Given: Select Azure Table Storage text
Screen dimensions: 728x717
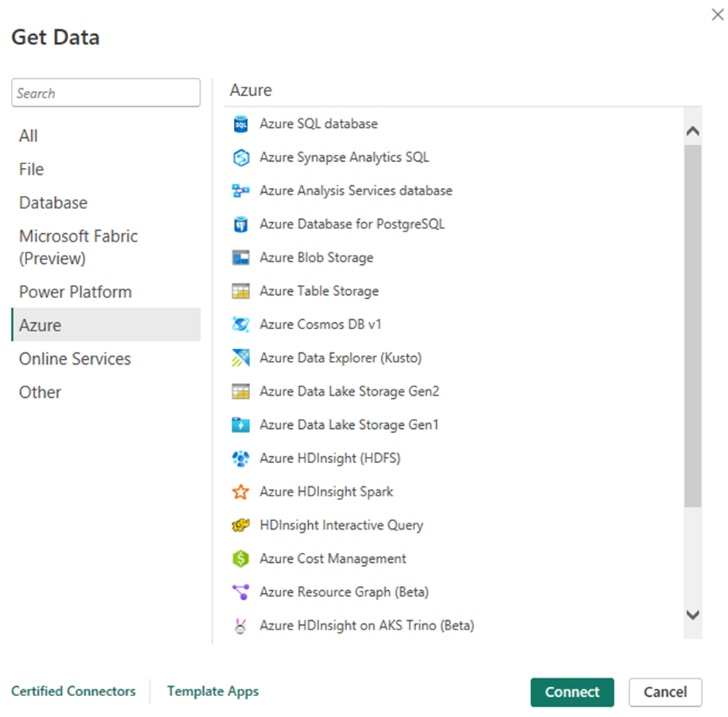Looking at the screenshot, I should click(x=319, y=291).
